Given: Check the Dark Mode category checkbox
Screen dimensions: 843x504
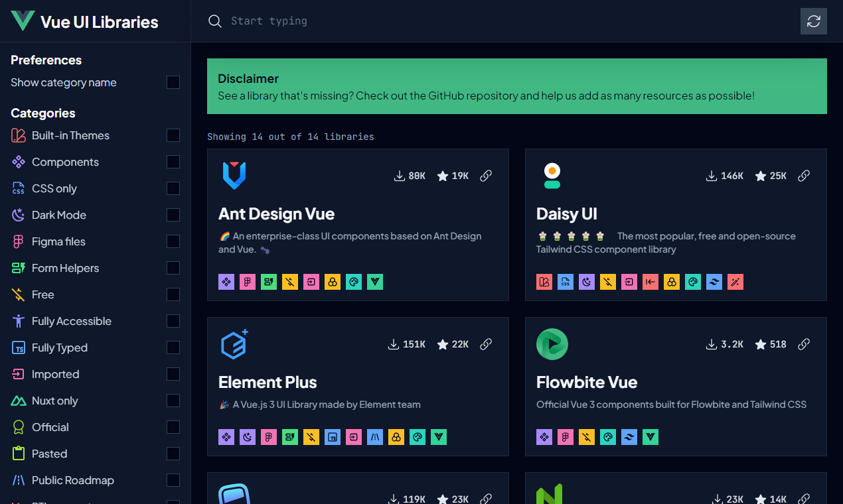Looking at the screenshot, I should click(x=173, y=215).
